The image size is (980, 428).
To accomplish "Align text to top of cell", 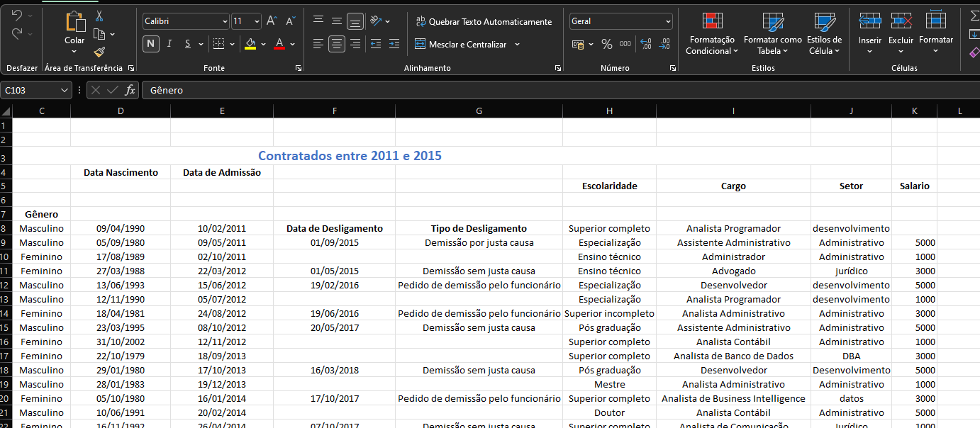I will click(318, 21).
